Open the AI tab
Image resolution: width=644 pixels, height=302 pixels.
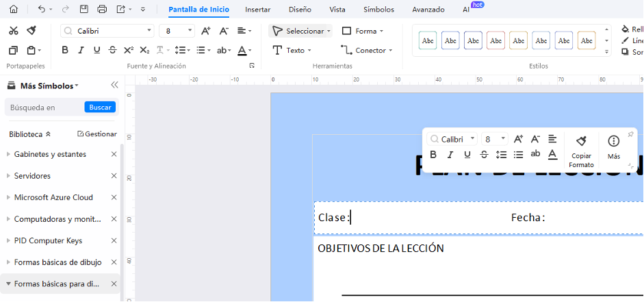pos(466,10)
